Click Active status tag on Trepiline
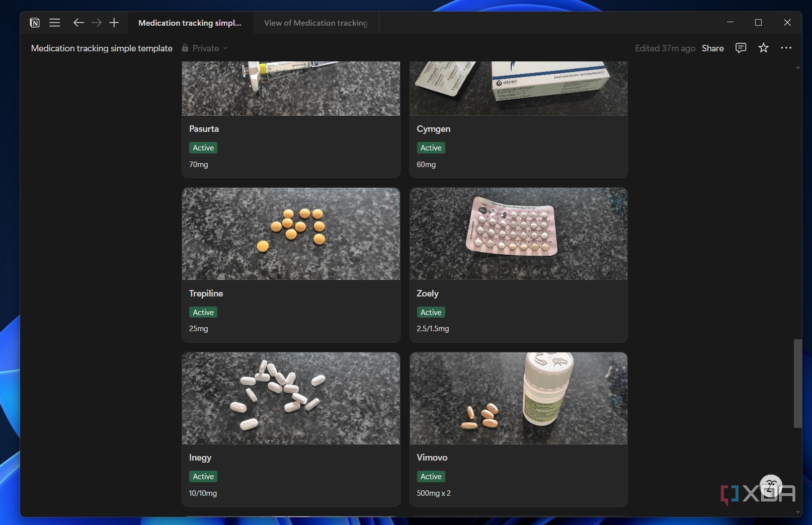The height and width of the screenshot is (525, 812). [203, 313]
